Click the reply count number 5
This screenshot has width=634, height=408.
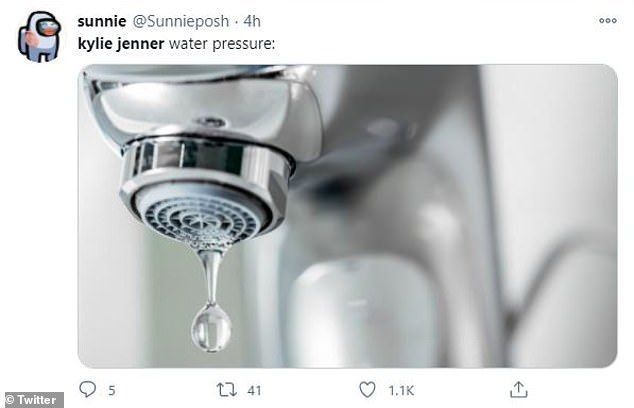point(112,391)
